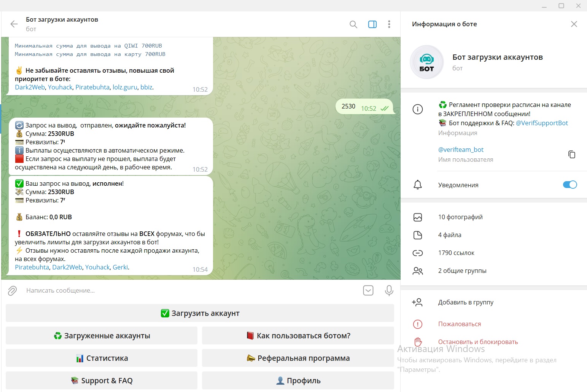Viewport: 587px width, 392px height.
Task: Open Загруженные аккаунты keyboard button
Action: (102, 336)
